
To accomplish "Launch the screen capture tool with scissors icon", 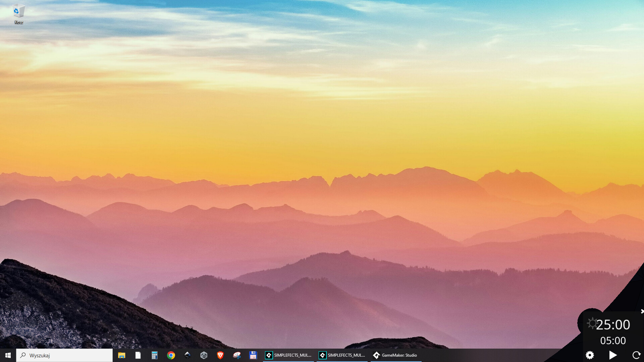I will pyautogui.click(x=237, y=355).
